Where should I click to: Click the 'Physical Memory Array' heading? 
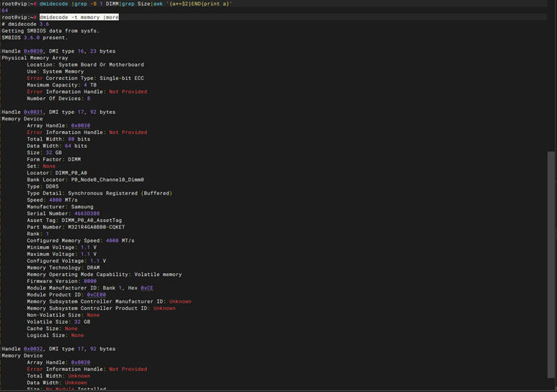click(x=35, y=58)
